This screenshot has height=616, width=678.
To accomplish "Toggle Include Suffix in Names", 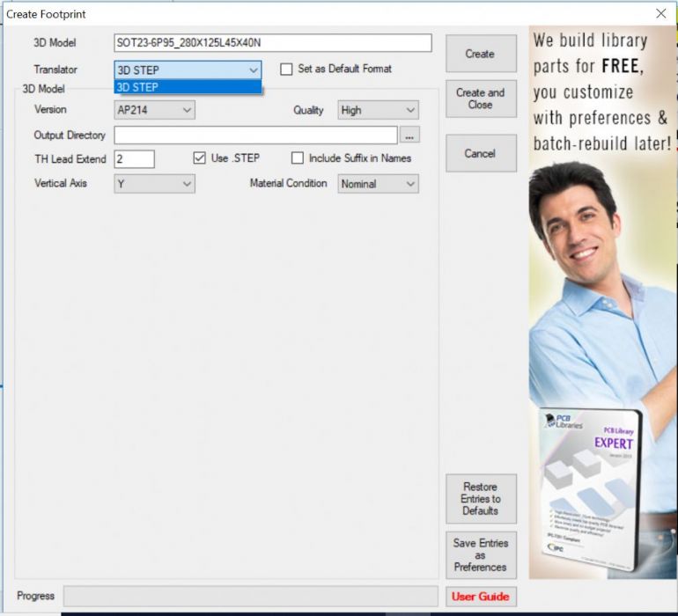I will [298, 158].
